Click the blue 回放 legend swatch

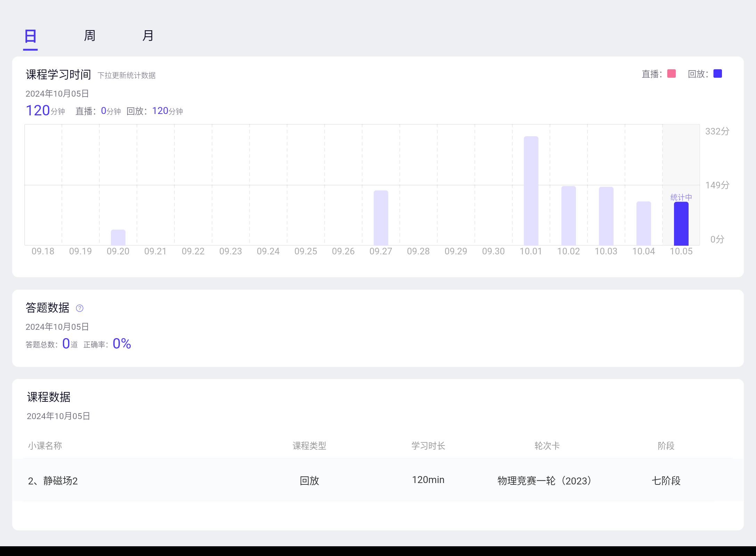[718, 74]
